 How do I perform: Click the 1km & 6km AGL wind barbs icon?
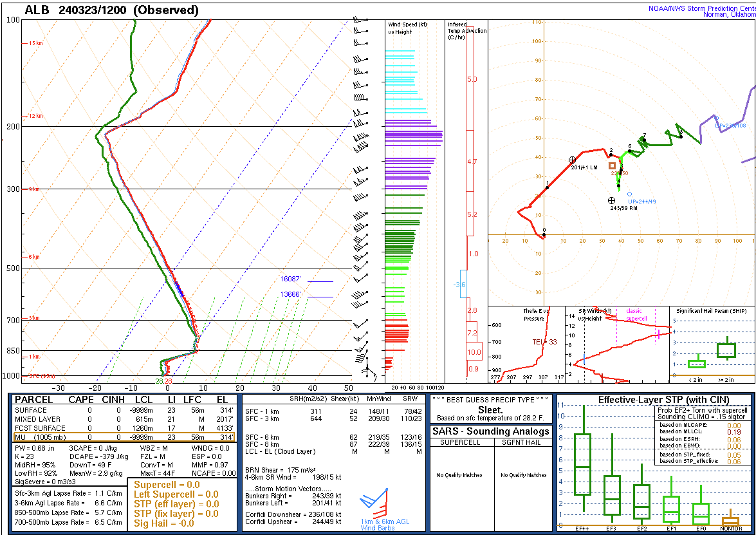pos(374,502)
